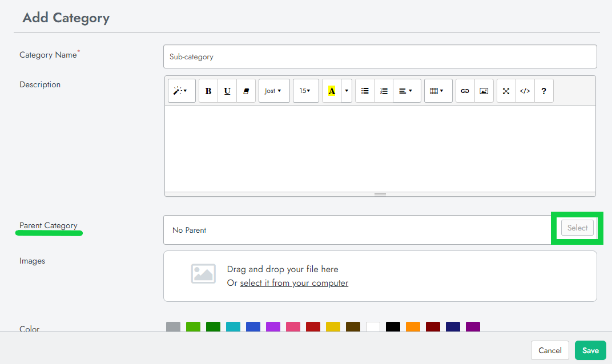This screenshot has width=612, height=364.
Task: Open the editor help dialog
Action: pos(544,91)
